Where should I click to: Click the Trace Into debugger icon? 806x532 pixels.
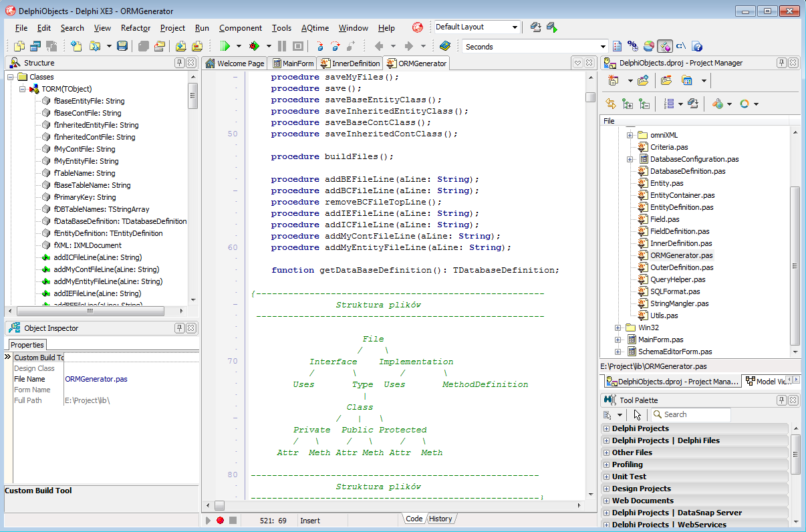tap(320, 46)
